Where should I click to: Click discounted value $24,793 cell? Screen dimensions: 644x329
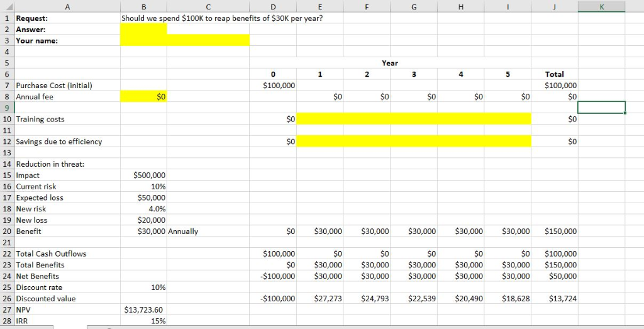(x=367, y=299)
